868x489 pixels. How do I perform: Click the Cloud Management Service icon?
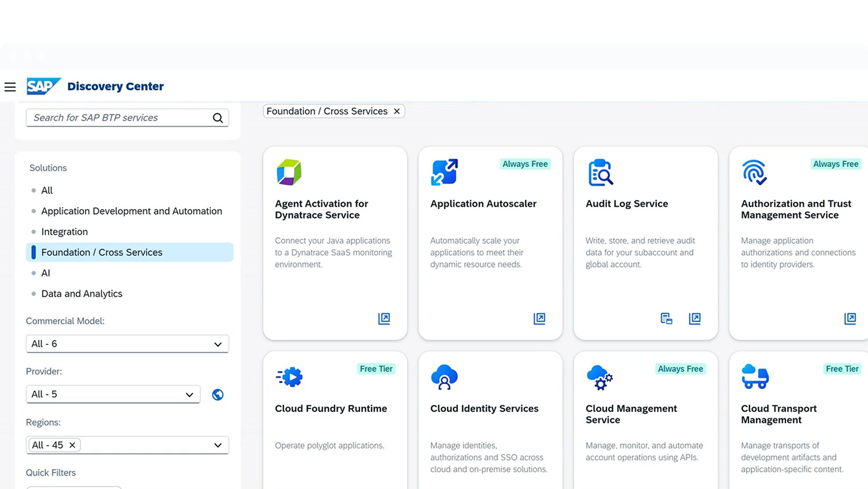tap(600, 377)
